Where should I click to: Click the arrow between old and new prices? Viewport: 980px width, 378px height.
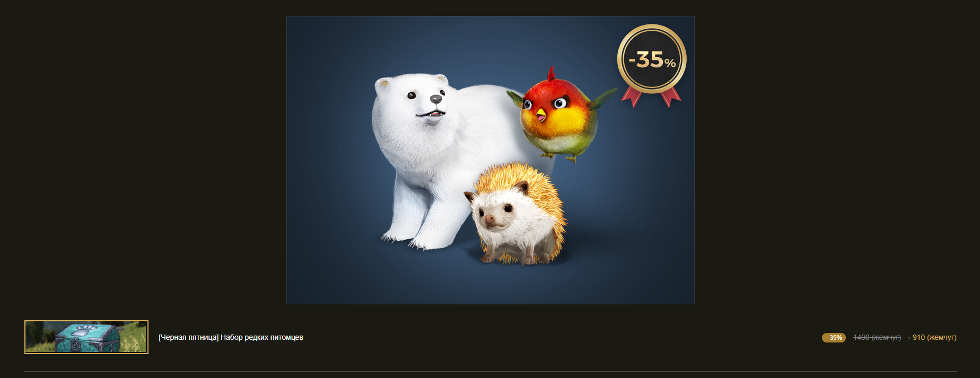click(906, 338)
